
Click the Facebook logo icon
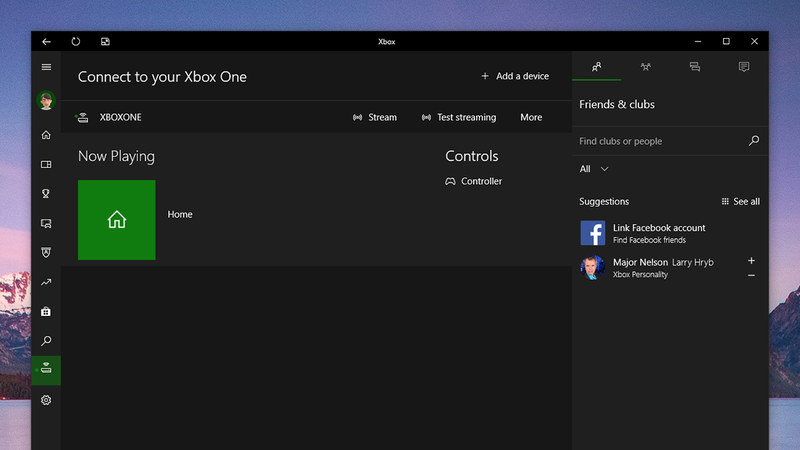tap(593, 233)
